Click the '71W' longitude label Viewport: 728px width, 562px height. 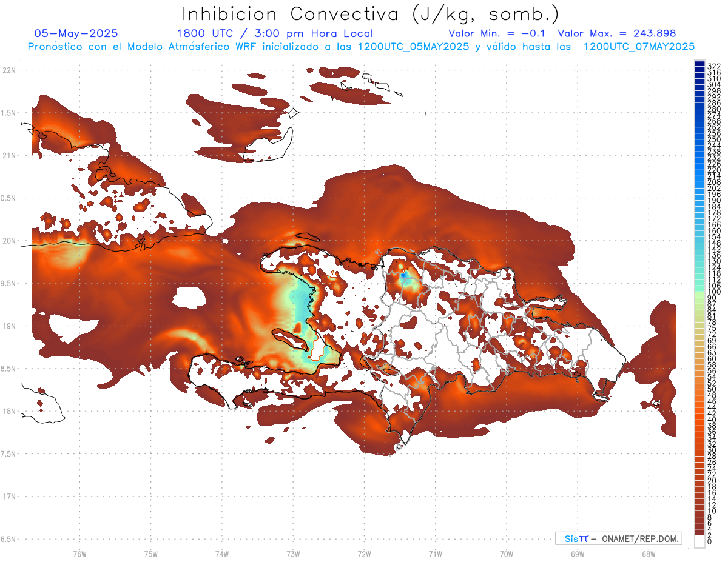(435, 554)
